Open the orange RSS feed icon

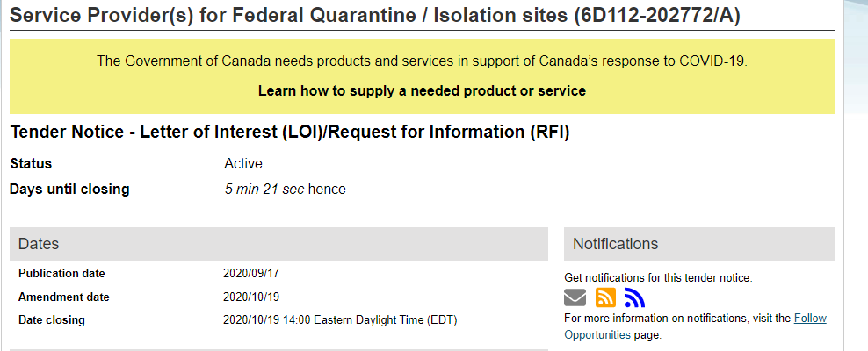[605, 298]
